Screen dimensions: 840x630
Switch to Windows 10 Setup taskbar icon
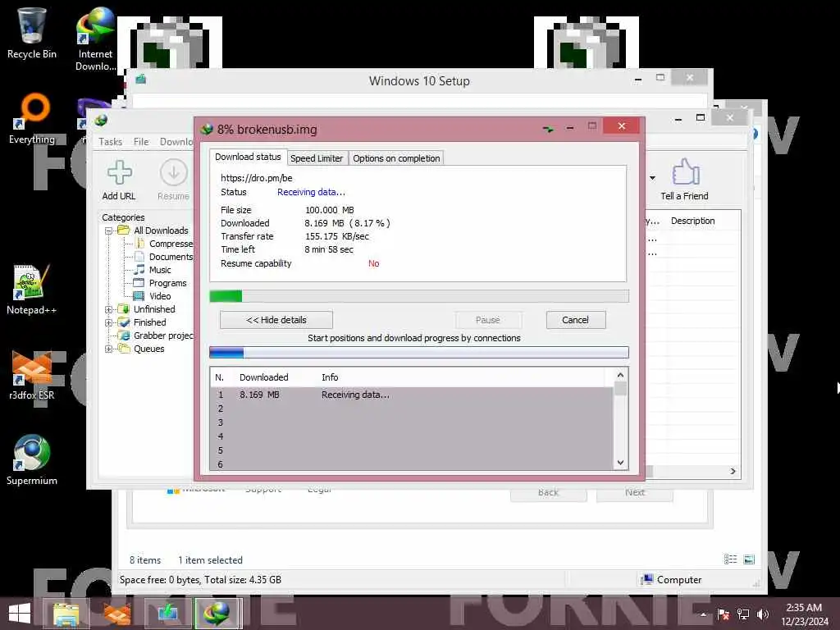[x=167, y=613]
